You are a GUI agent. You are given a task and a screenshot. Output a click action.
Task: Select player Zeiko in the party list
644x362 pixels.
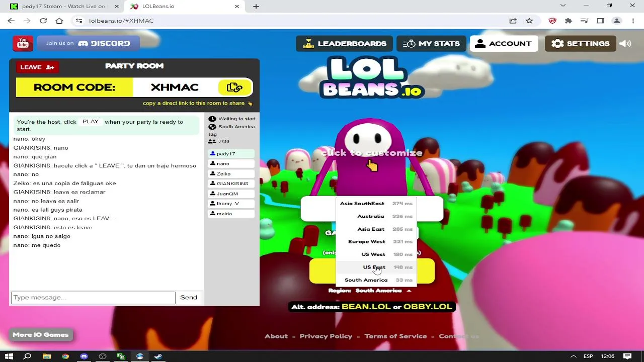coord(231,174)
